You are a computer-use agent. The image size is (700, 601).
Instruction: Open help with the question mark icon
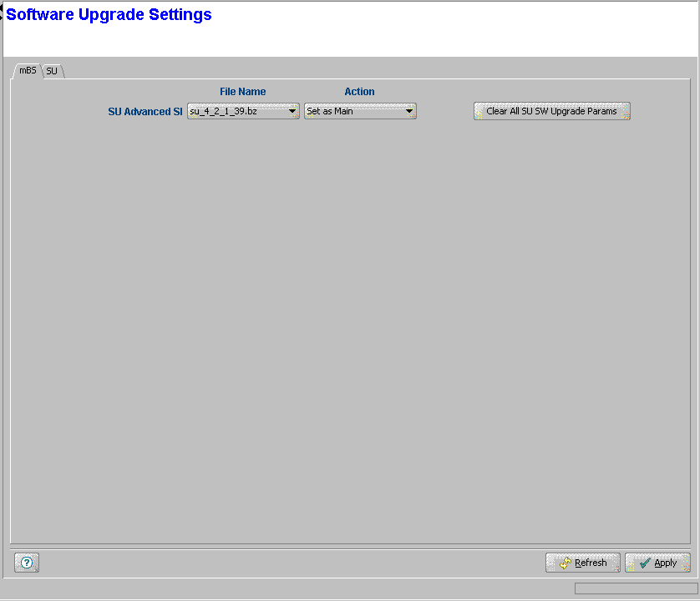(x=27, y=563)
